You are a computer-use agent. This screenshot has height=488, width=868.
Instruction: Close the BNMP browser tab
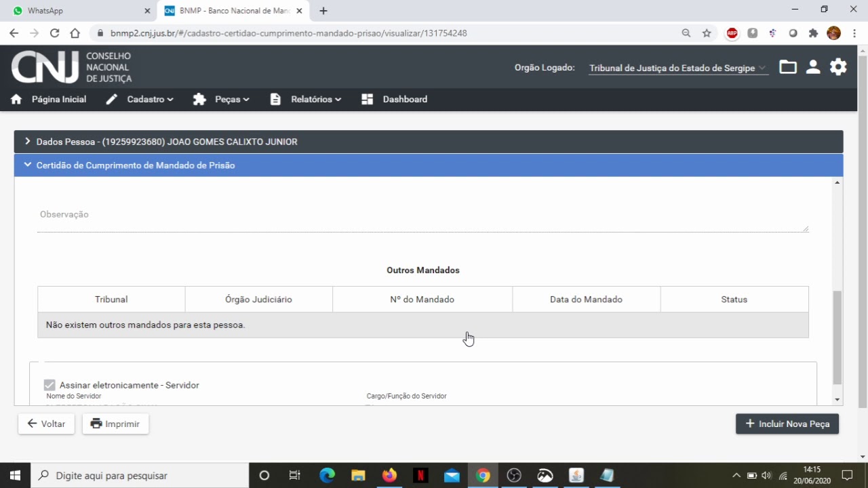pos(299,11)
